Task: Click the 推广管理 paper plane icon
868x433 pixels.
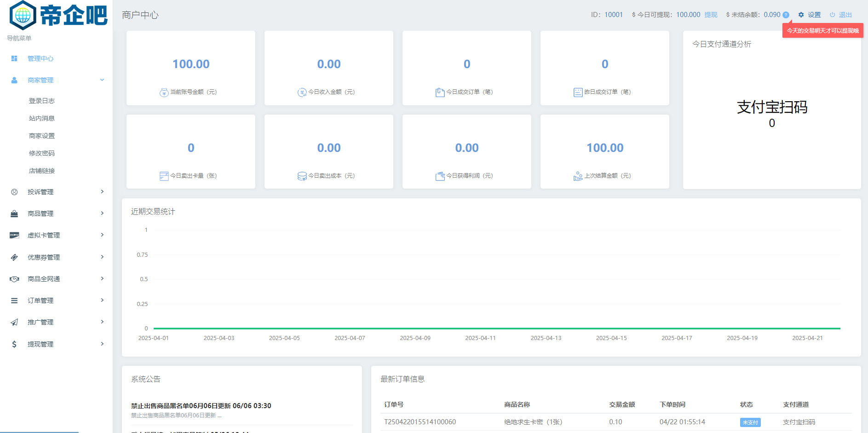Action: coord(14,322)
